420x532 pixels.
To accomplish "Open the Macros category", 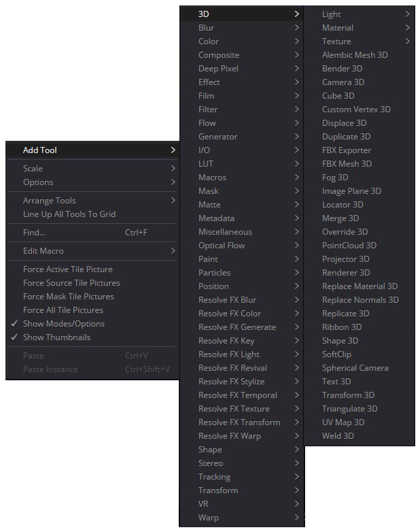I will (x=242, y=178).
